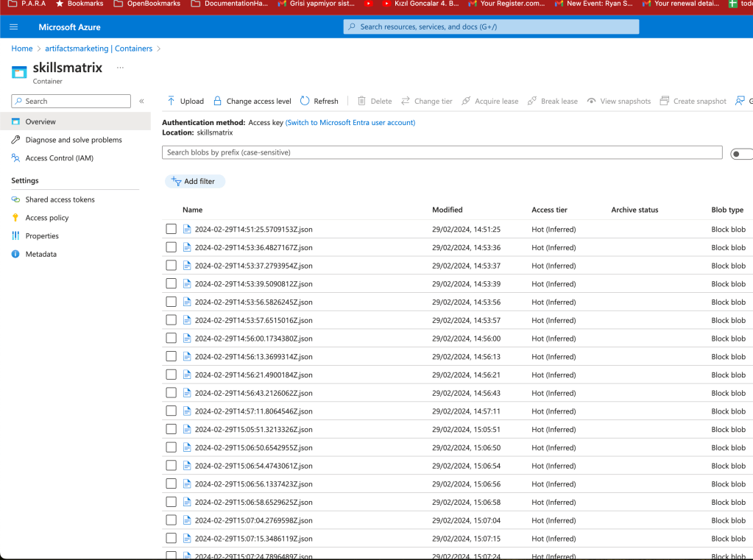Viewport: 753px width, 560px height.
Task: Open blob 2024-02-29T15:06:54.4743061Z.json
Action: pos(253,466)
